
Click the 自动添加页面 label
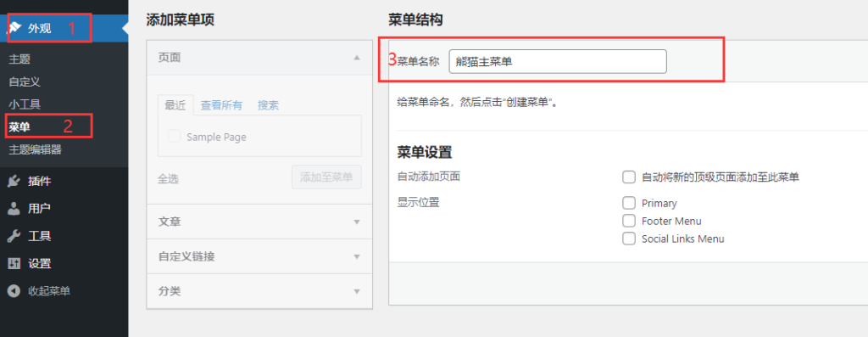428,177
